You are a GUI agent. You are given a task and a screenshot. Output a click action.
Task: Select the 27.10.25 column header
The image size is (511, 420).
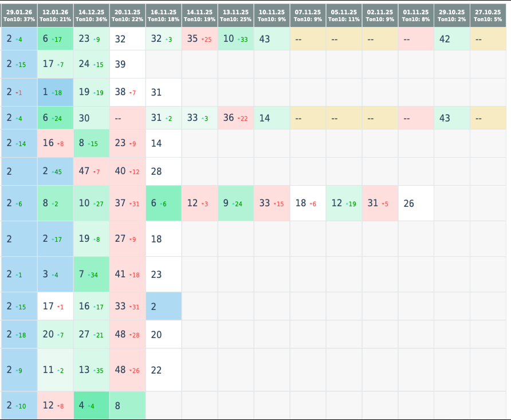click(488, 15)
